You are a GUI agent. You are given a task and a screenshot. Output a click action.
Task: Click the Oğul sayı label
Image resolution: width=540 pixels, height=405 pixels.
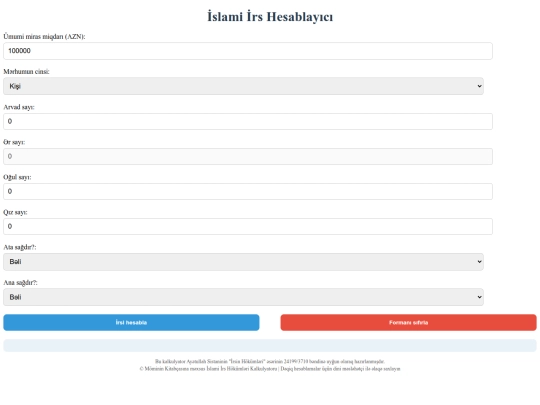click(17, 177)
